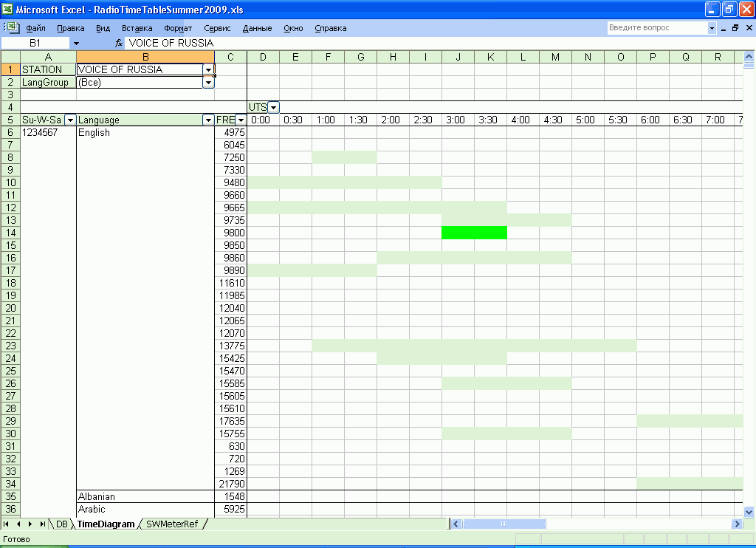The image size is (756, 548).
Task: Click the horizontal scrollbar right arrow
Action: coord(737,524)
